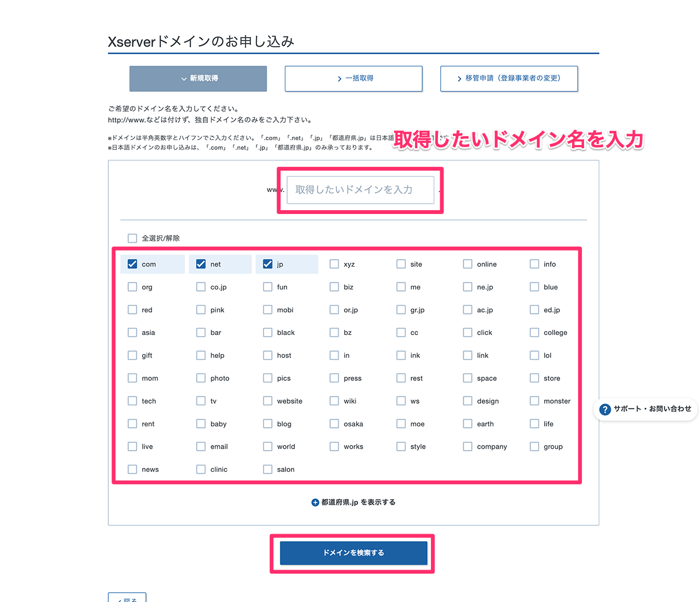This screenshot has width=700, height=602.
Task: Check the earth domain checkbox
Action: click(x=468, y=424)
